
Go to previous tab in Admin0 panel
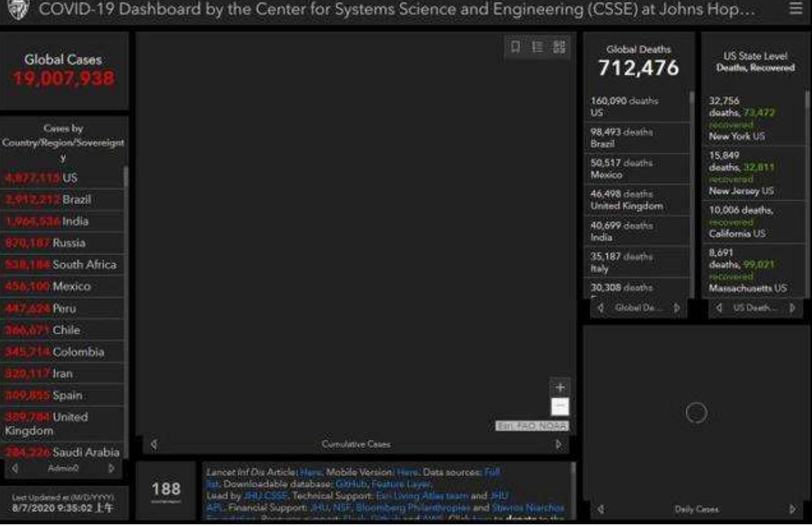[15, 468]
